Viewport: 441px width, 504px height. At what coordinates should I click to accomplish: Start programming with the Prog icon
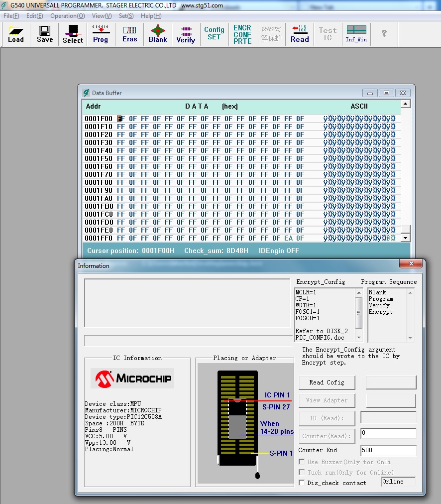(101, 34)
